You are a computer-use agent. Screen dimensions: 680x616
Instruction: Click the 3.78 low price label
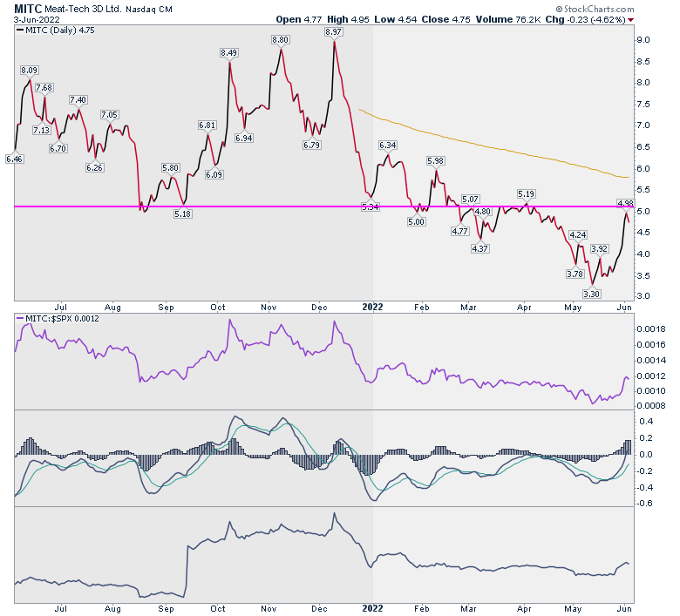point(575,274)
